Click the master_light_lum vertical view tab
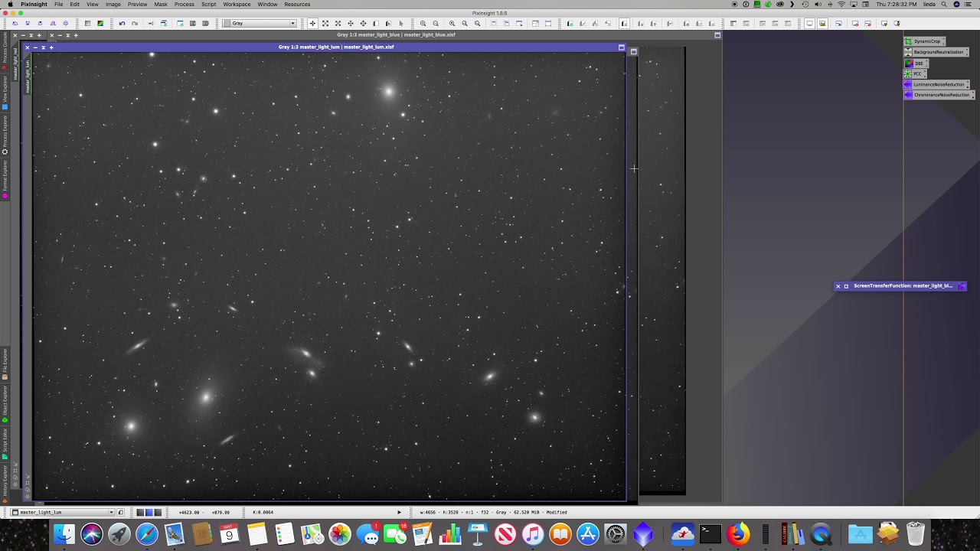This screenshot has width=980, height=551. click(28, 75)
